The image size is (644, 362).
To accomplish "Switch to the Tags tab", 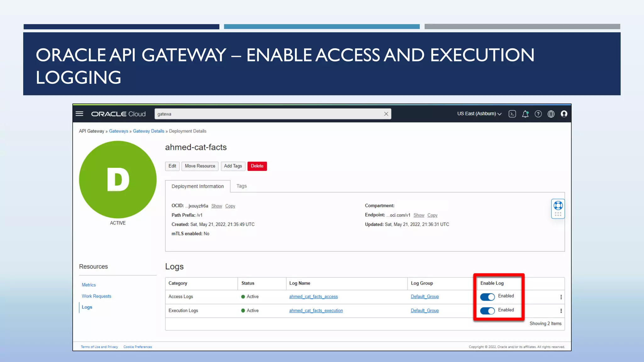I will [x=241, y=186].
